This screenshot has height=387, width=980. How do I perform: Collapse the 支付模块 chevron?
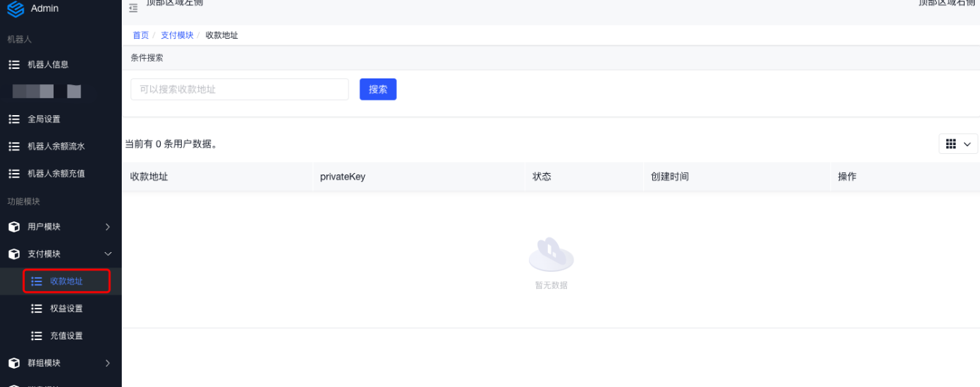pyautogui.click(x=108, y=254)
